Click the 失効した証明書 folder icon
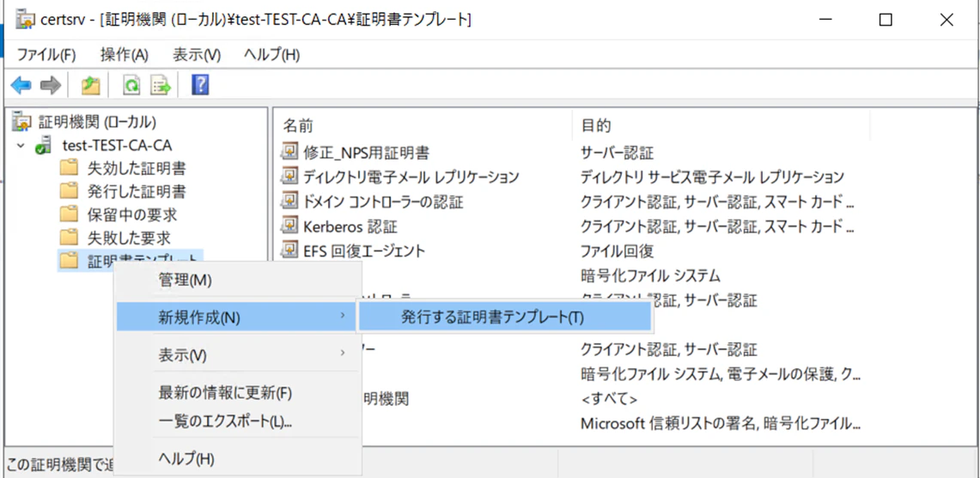 coord(68,168)
